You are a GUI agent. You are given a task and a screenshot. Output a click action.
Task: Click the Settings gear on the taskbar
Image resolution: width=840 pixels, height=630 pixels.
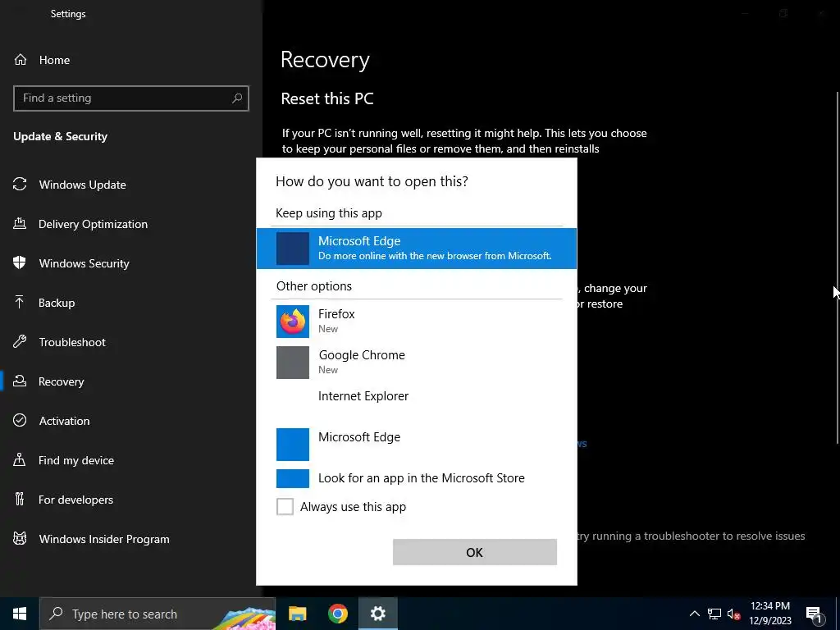pos(377,614)
